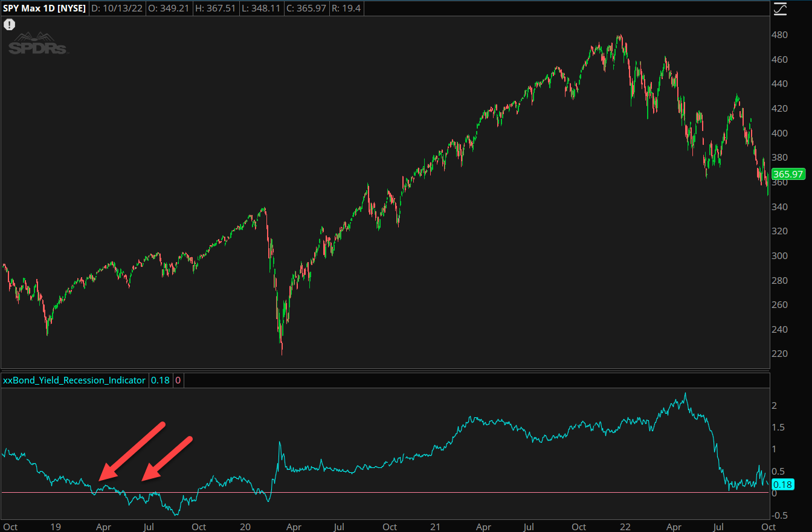Select the D: 10/13/22 date field
This screenshot has height=532, width=812.
(117, 8)
